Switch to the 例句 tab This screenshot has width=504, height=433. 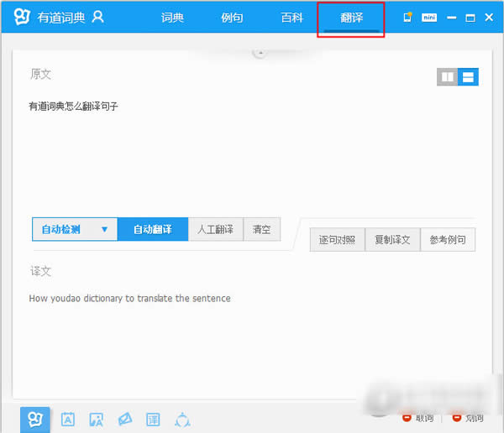232,18
